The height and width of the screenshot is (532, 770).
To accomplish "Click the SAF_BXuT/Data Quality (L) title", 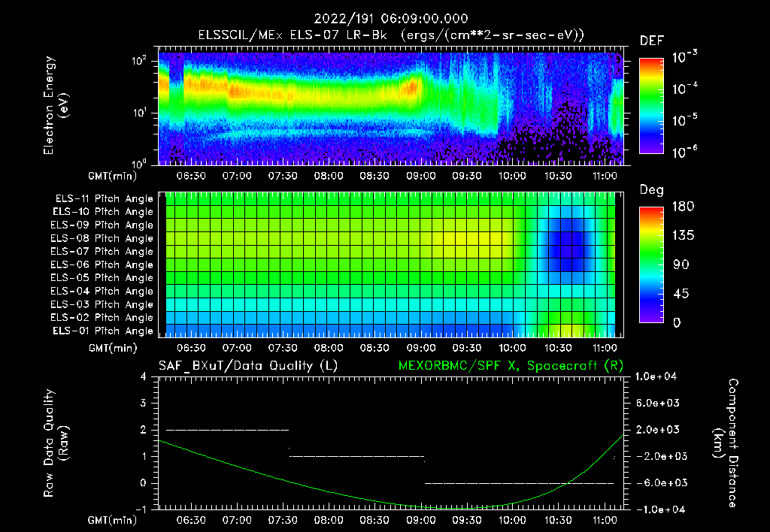I will pos(248,366).
